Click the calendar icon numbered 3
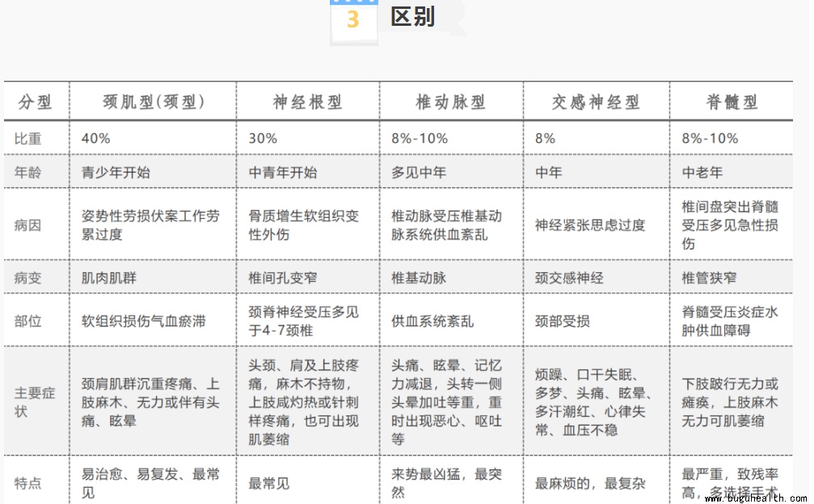Image resolution: width=814 pixels, height=504 pixels. (353, 19)
